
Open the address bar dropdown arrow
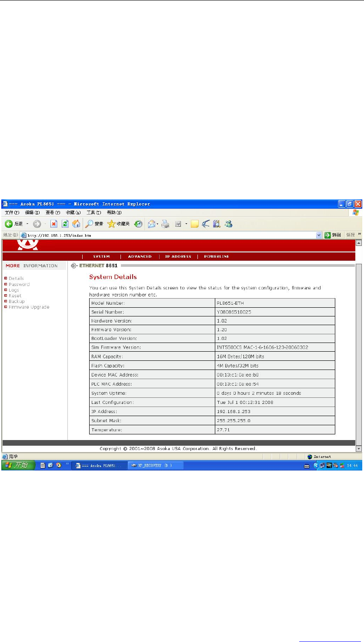tap(320, 235)
